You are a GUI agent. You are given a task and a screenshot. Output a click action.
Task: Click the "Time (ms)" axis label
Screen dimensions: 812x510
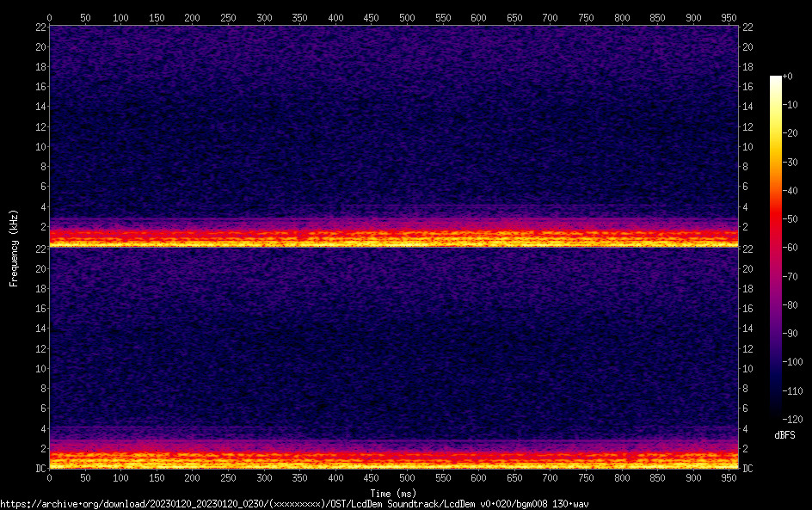pyautogui.click(x=393, y=493)
